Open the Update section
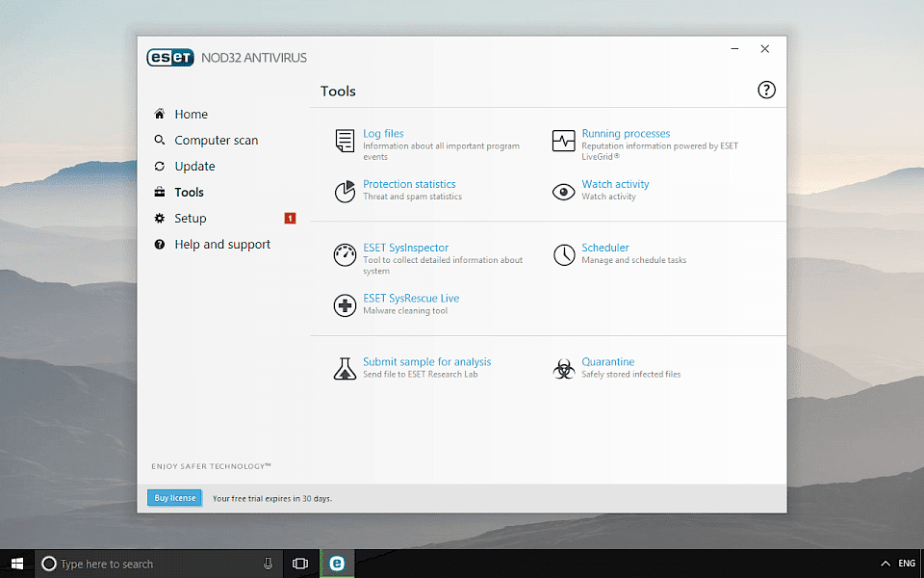 click(194, 167)
